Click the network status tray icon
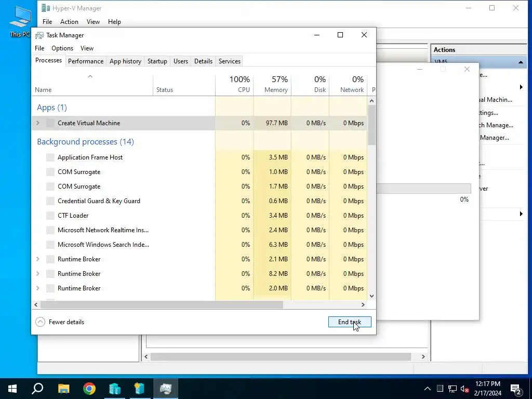The width and height of the screenshot is (532, 399). 453,389
